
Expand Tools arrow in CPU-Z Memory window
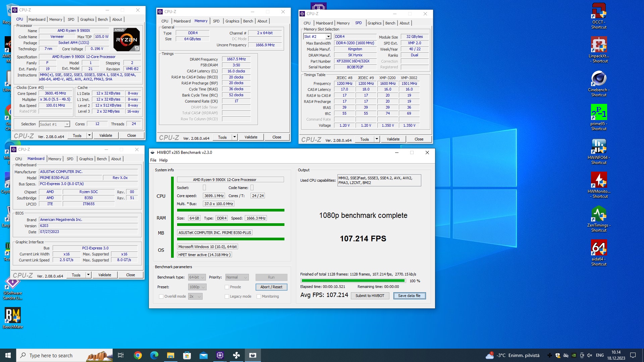coord(234,137)
